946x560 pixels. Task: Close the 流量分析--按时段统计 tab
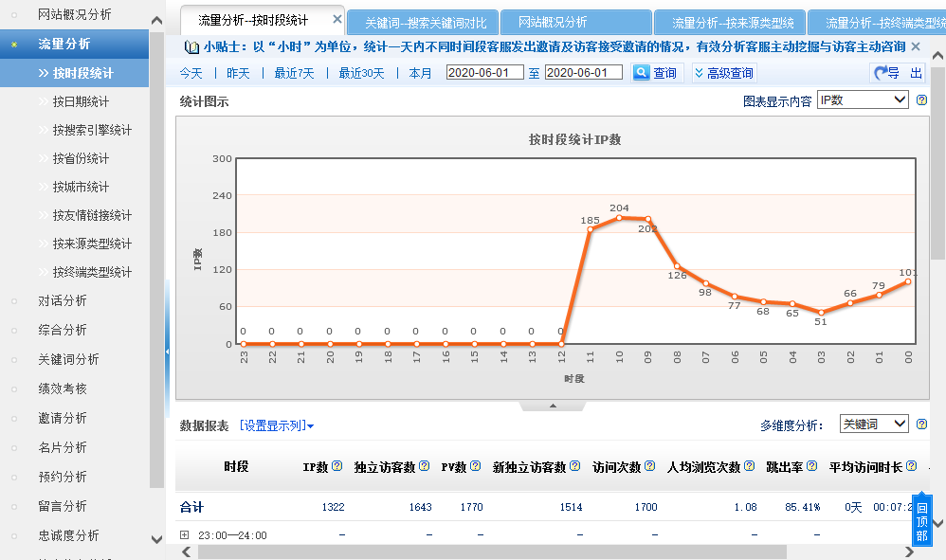pos(337,19)
